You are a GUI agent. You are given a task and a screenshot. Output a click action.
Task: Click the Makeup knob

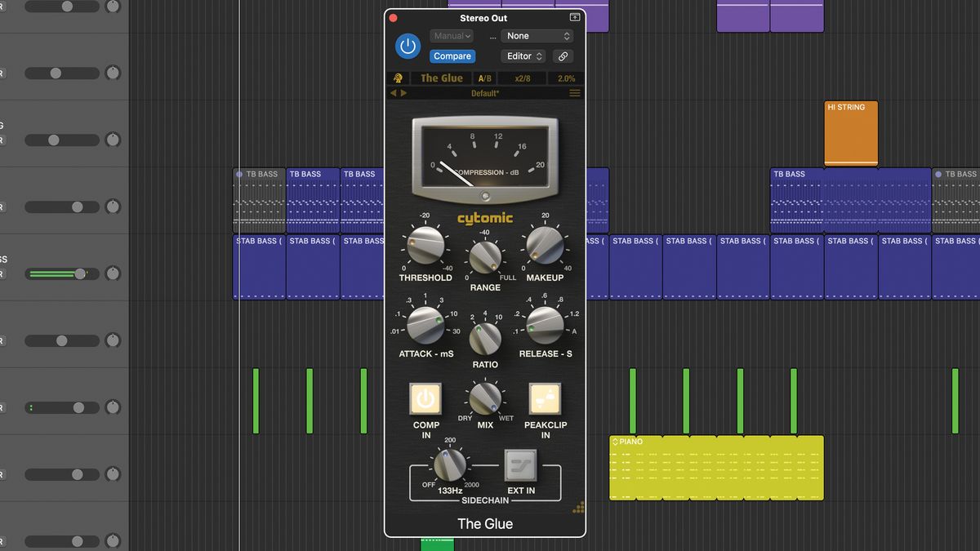point(544,246)
